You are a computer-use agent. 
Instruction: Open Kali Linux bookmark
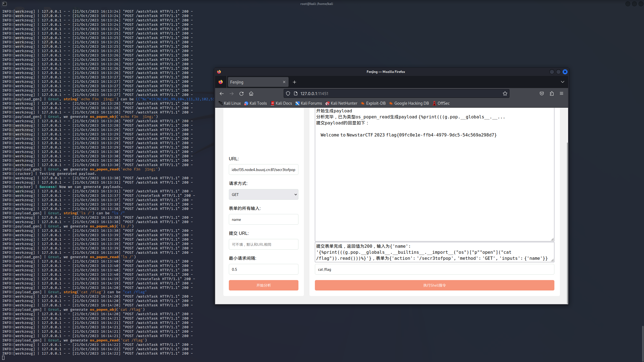[x=230, y=103]
